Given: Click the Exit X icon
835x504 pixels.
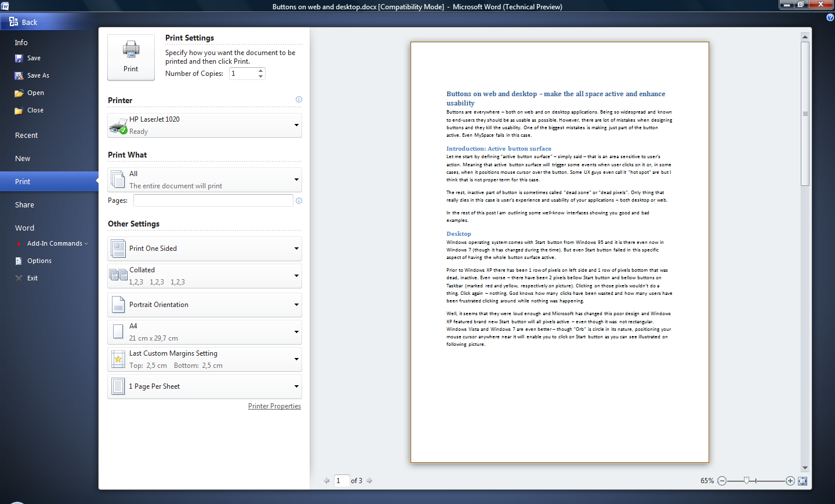Looking at the screenshot, I should [19, 278].
